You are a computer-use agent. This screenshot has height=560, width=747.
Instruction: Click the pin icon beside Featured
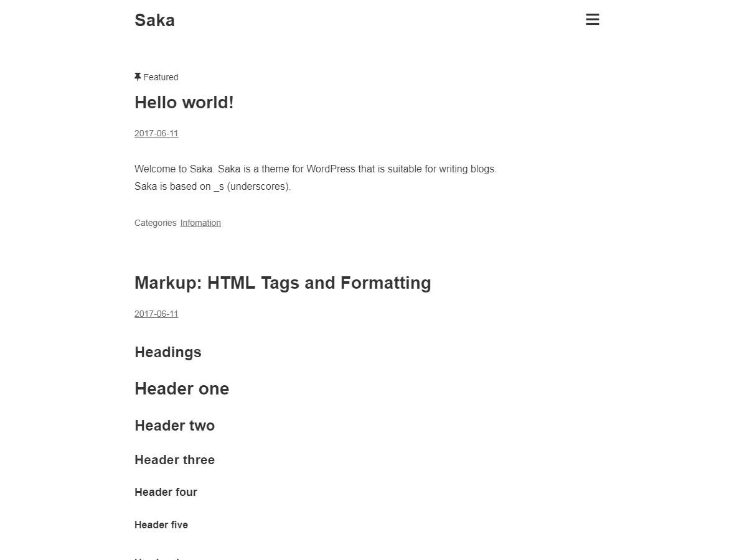[x=138, y=77]
